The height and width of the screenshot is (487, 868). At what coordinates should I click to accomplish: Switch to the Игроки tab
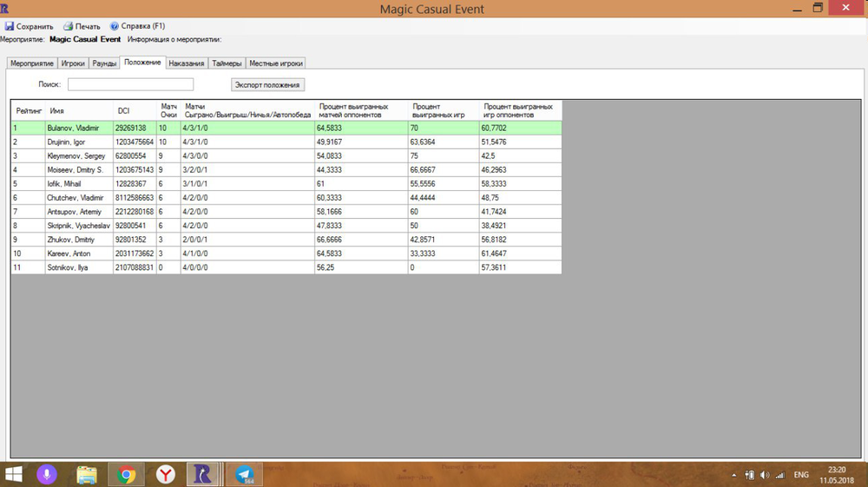[x=73, y=63]
